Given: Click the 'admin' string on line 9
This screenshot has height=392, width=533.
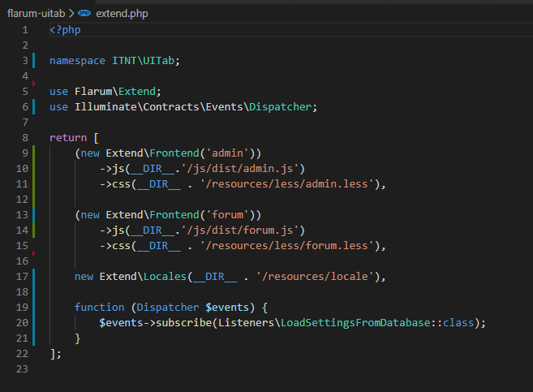Looking at the screenshot, I should 227,153.
